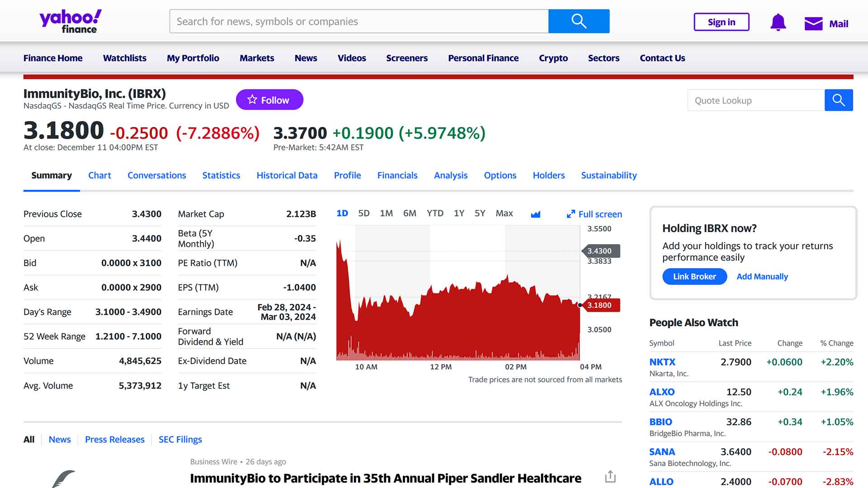Open the Conversations tab
The image size is (868, 488).
[157, 175]
